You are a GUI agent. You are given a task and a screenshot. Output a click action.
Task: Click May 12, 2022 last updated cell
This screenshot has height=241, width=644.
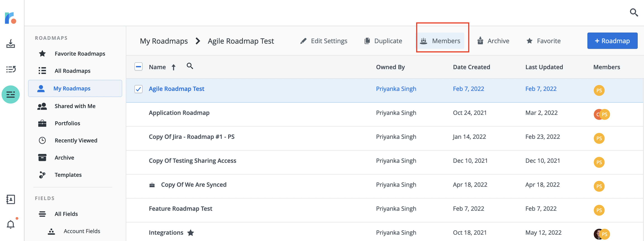[543, 232]
